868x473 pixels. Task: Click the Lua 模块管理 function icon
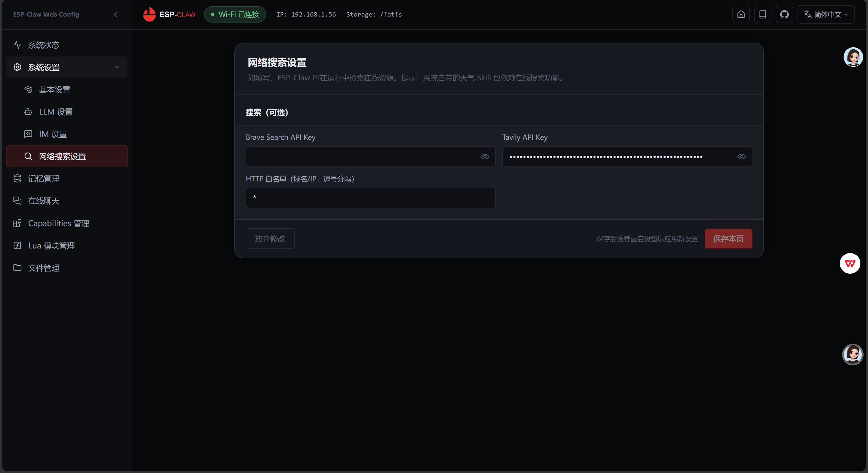pyautogui.click(x=17, y=246)
